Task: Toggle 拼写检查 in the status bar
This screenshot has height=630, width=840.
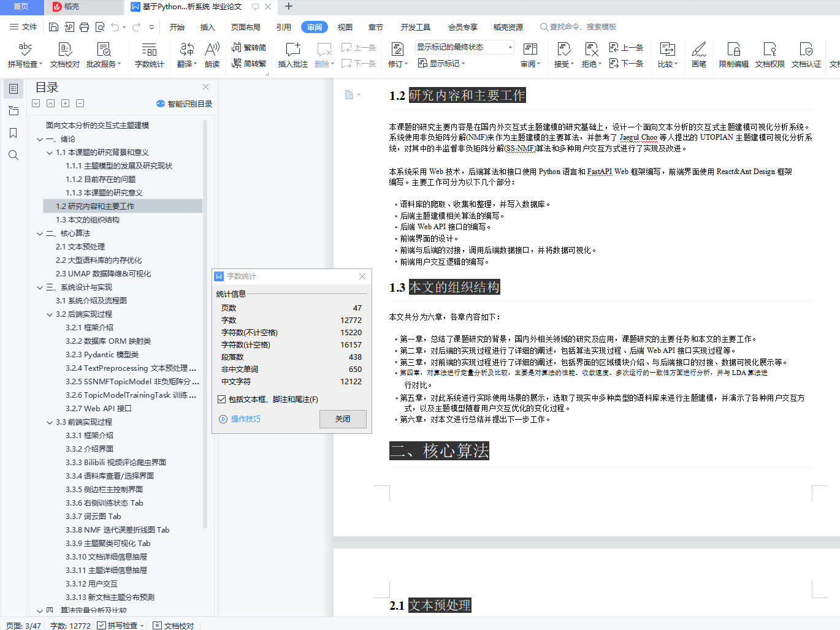Action: tap(121, 626)
